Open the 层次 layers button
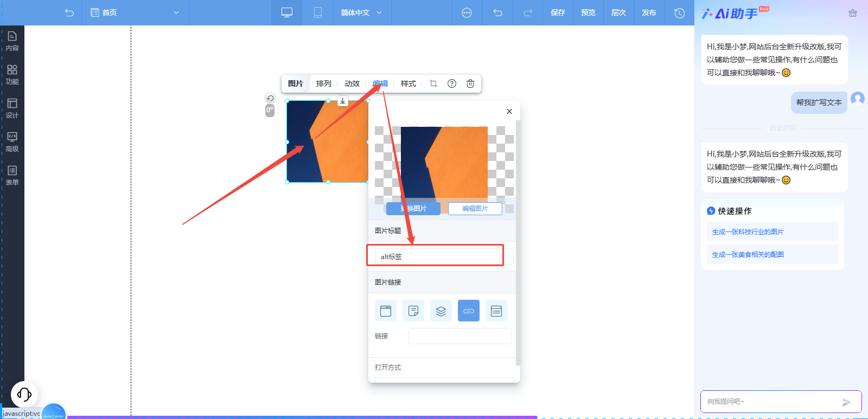 [x=618, y=12]
